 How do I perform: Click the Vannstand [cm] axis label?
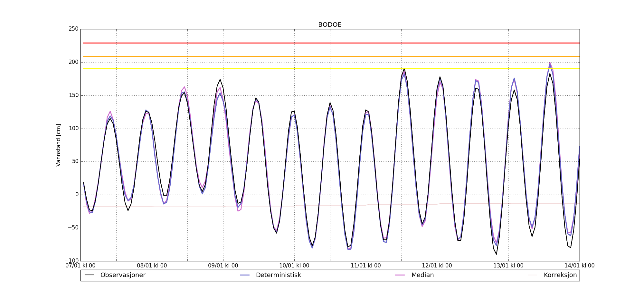pyautogui.click(x=58, y=145)
